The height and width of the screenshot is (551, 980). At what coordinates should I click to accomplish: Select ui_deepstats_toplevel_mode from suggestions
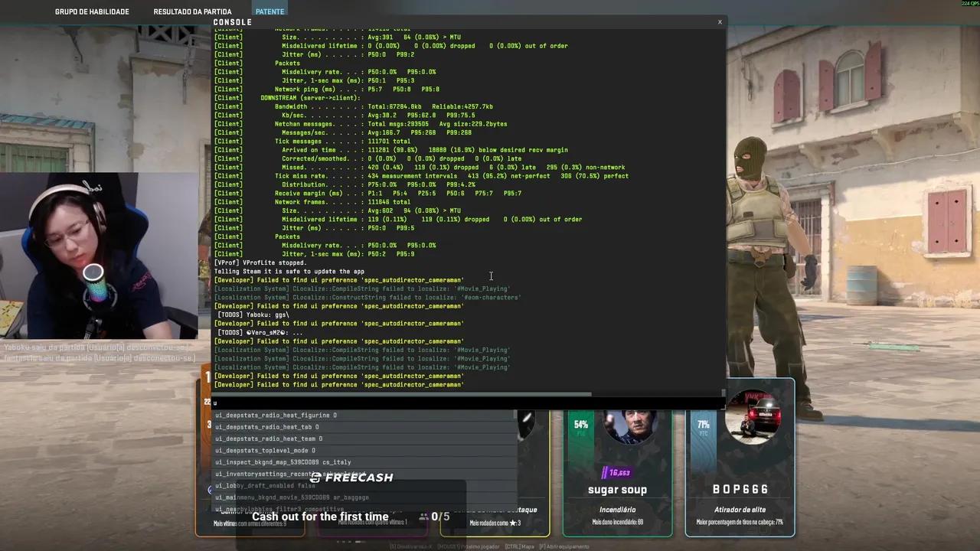coord(264,451)
